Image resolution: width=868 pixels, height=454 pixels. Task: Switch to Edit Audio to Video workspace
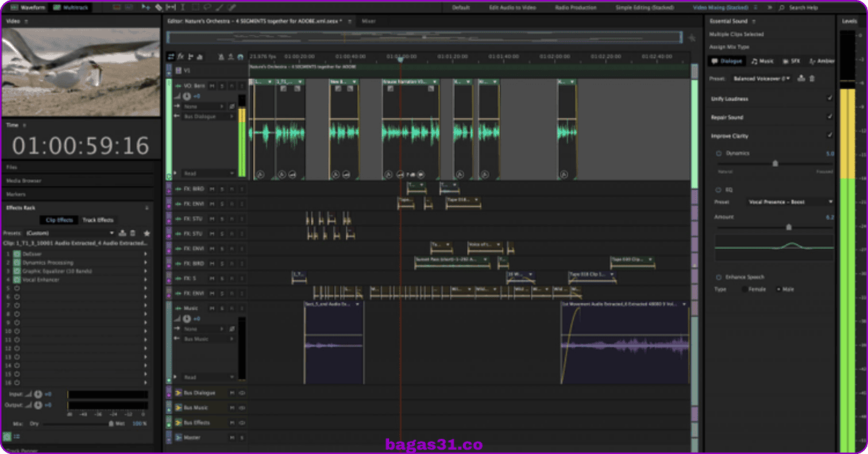pos(512,7)
